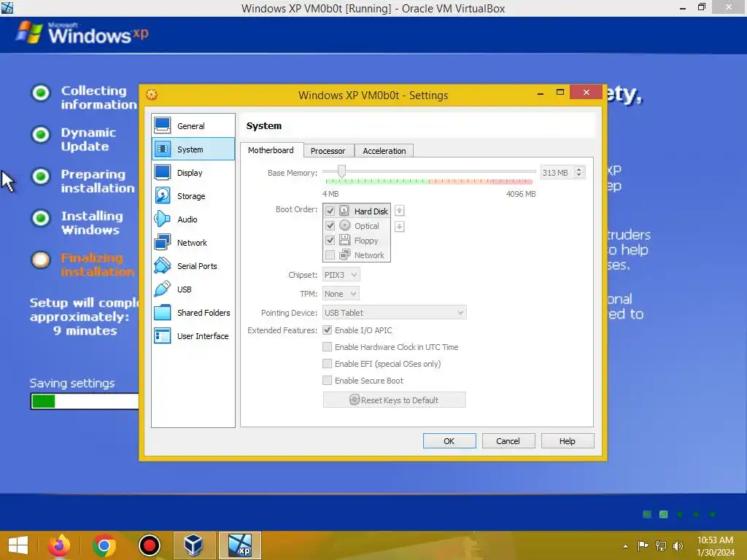747x560 pixels.
Task: Open TPM None dropdown
Action: [341, 294]
